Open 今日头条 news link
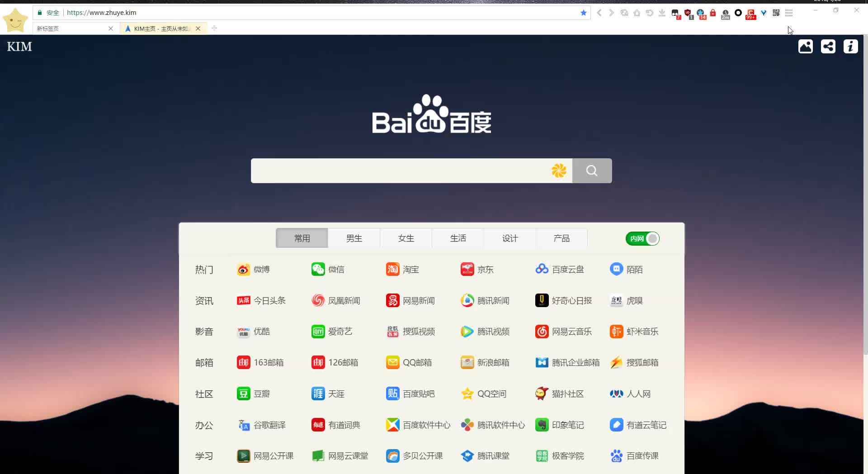The image size is (868, 474). click(x=261, y=301)
